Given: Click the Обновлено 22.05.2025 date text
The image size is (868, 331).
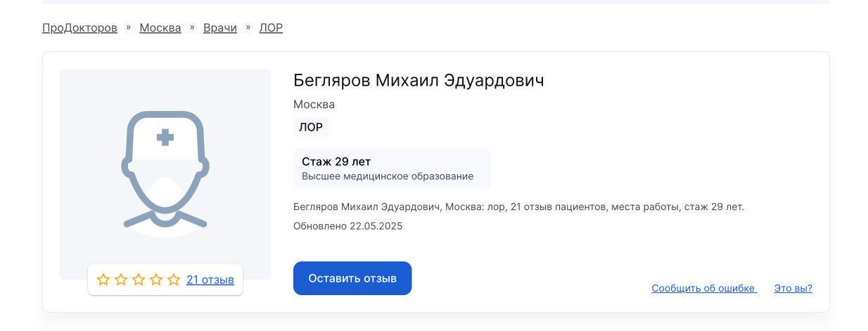Looking at the screenshot, I should (x=347, y=226).
